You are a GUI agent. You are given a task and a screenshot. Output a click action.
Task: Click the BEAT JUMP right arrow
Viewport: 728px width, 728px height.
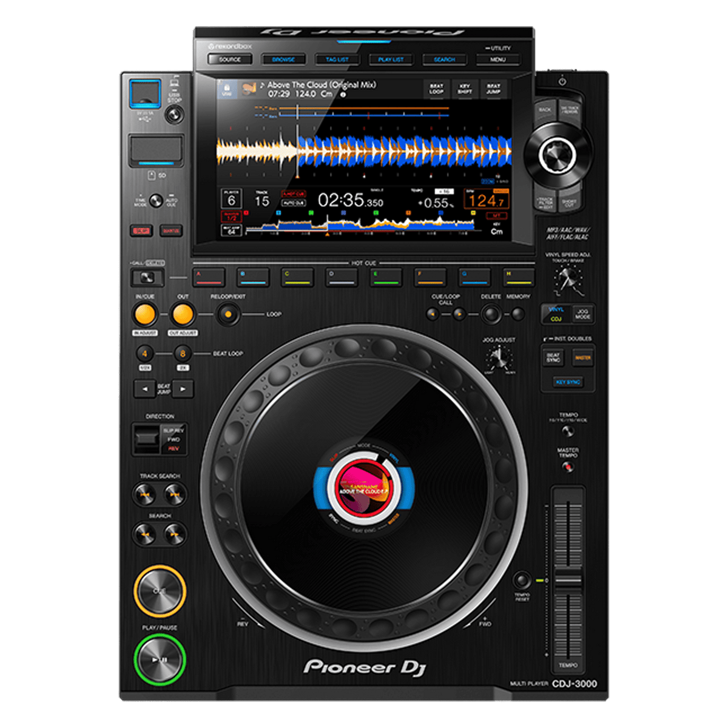coord(183,389)
